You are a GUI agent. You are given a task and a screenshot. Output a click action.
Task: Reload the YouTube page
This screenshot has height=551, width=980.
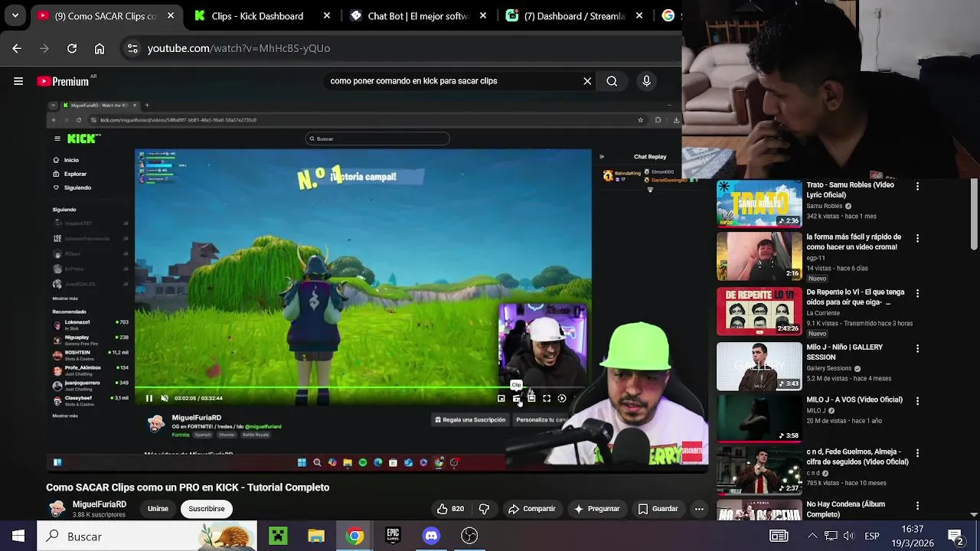coord(72,48)
